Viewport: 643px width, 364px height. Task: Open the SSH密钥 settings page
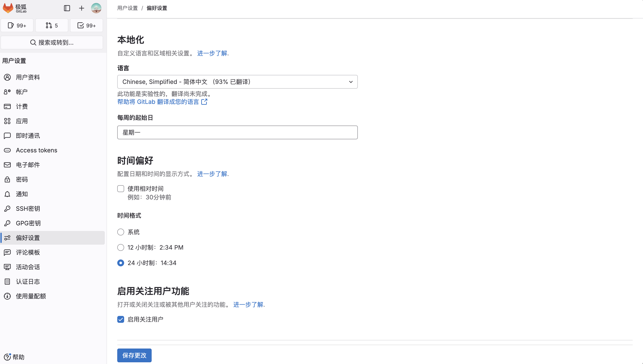coord(28,208)
